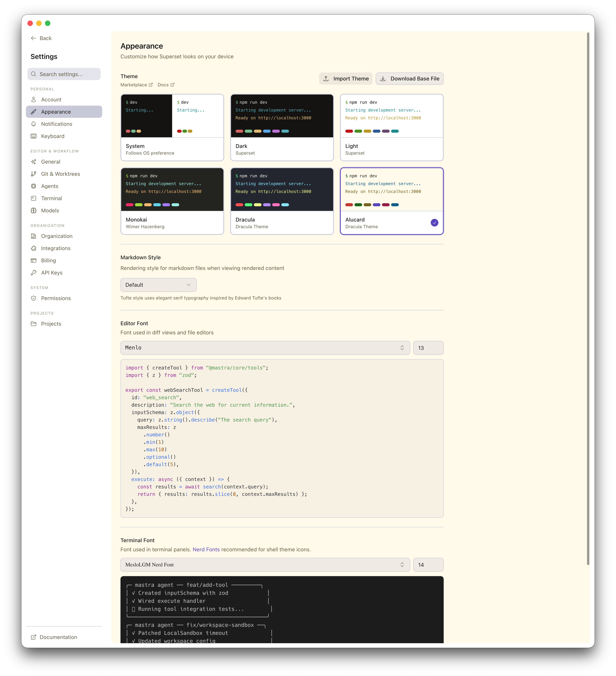
Task: Open Account settings
Action: click(x=64, y=100)
